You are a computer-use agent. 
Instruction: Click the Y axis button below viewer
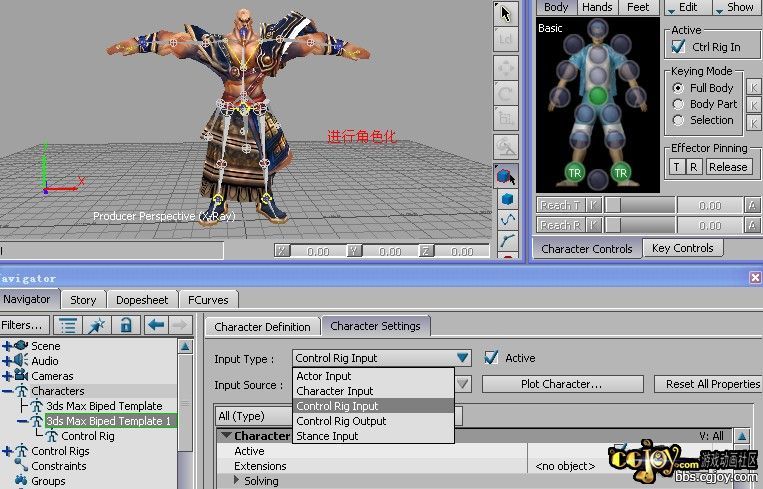coord(354,251)
